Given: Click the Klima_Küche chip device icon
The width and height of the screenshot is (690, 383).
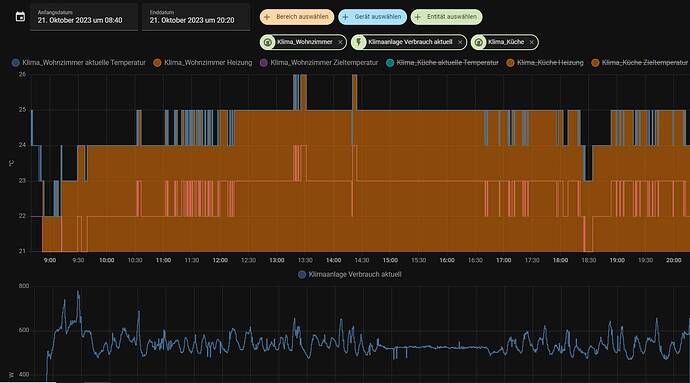Looking at the screenshot, I should pyautogui.click(x=478, y=42).
